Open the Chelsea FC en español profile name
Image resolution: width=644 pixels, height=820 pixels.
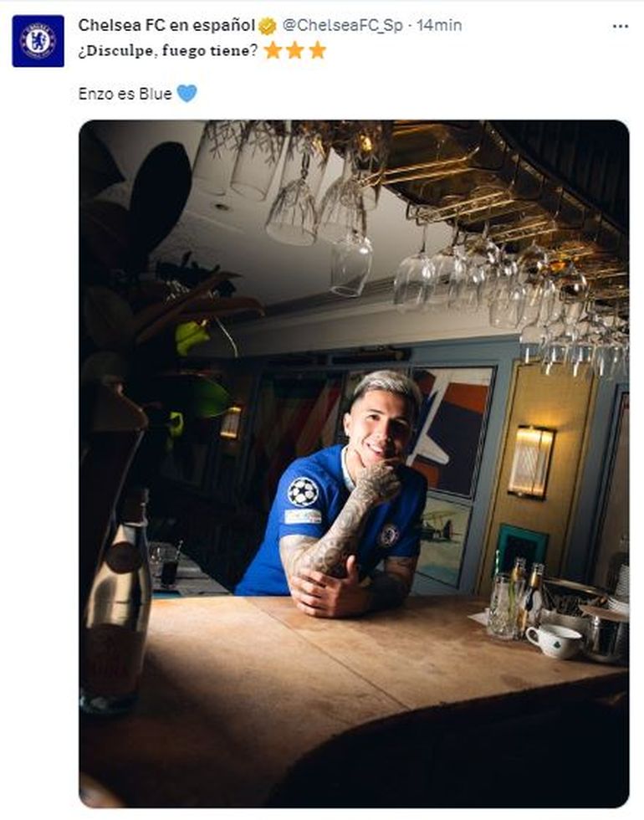click(166, 25)
